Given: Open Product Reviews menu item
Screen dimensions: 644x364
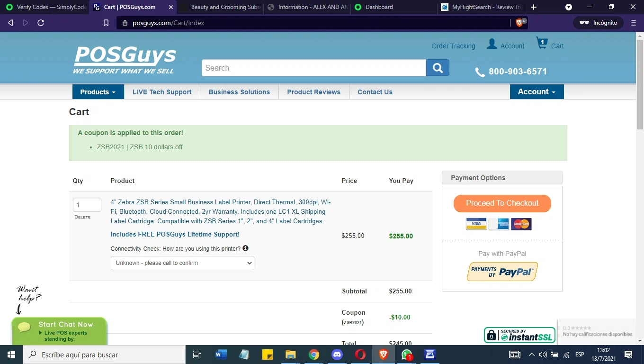Looking at the screenshot, I should click(313, 92).
